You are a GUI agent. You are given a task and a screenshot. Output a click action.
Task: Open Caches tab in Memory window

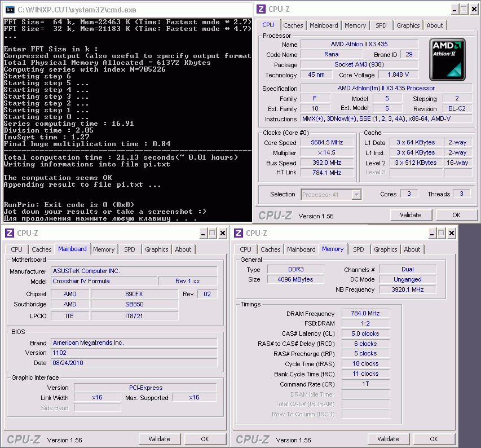tap(271, 249)
